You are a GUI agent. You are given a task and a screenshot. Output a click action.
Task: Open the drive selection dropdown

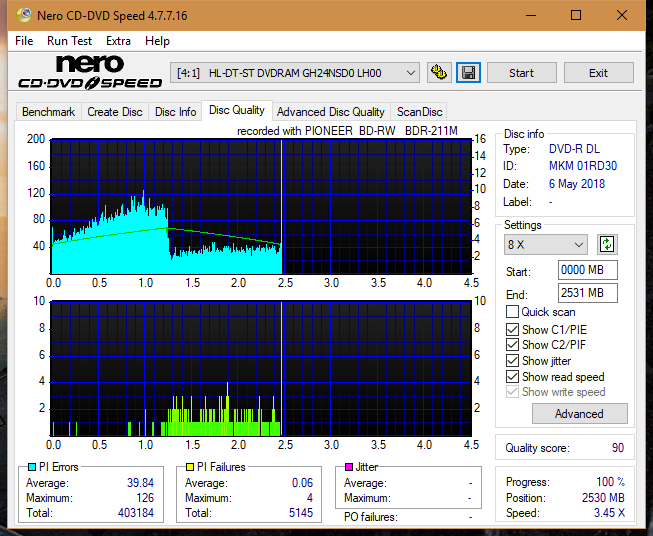294,73
